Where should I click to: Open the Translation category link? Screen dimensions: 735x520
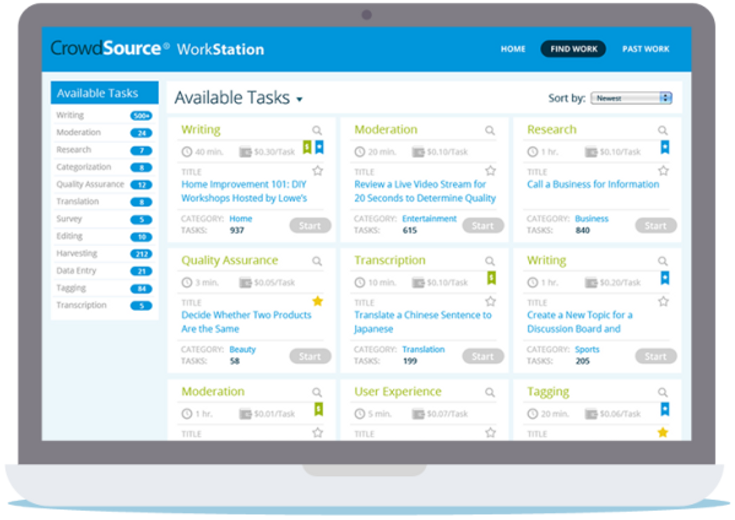coord(423,349)
